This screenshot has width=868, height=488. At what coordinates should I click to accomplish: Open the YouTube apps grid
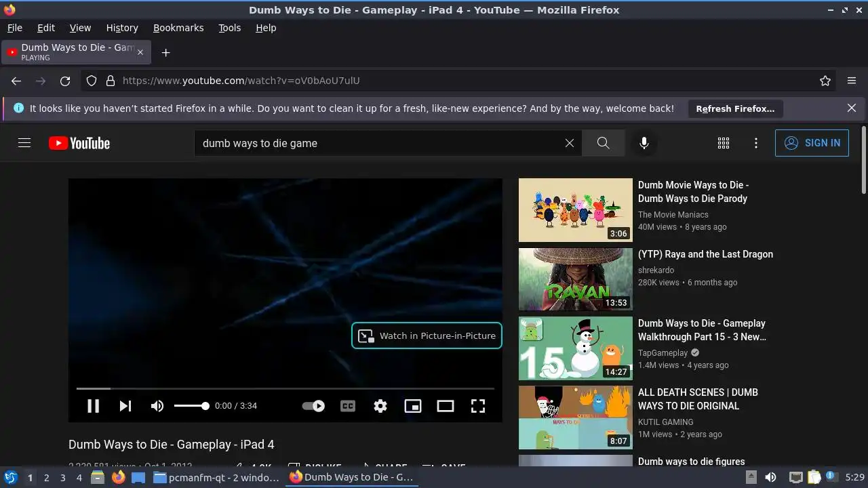(x=724, y=143)
